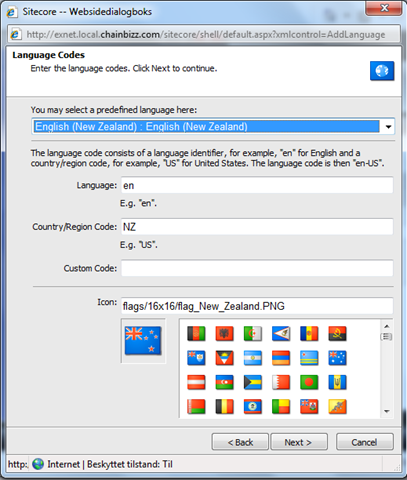Select the Austria flag icon
The width and height of the screenshot is (407, 480).
[196, 383]
